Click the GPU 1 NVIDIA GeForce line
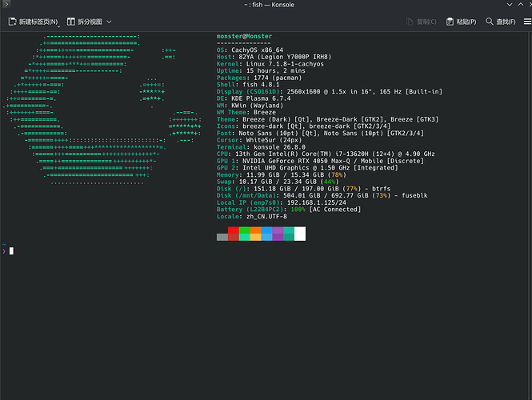Viewport: 532px width, 400px height. (x=320, y=161)
